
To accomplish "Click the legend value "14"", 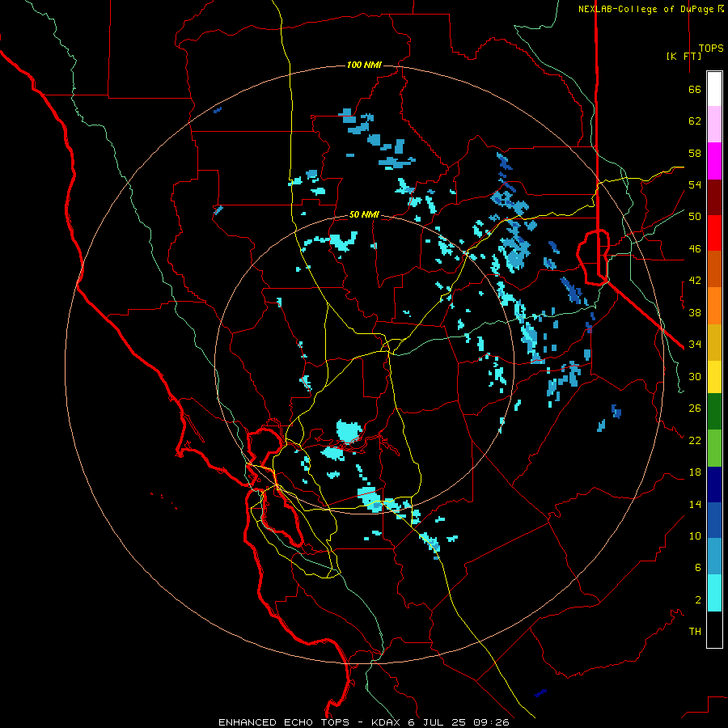I will click(695, 504).
